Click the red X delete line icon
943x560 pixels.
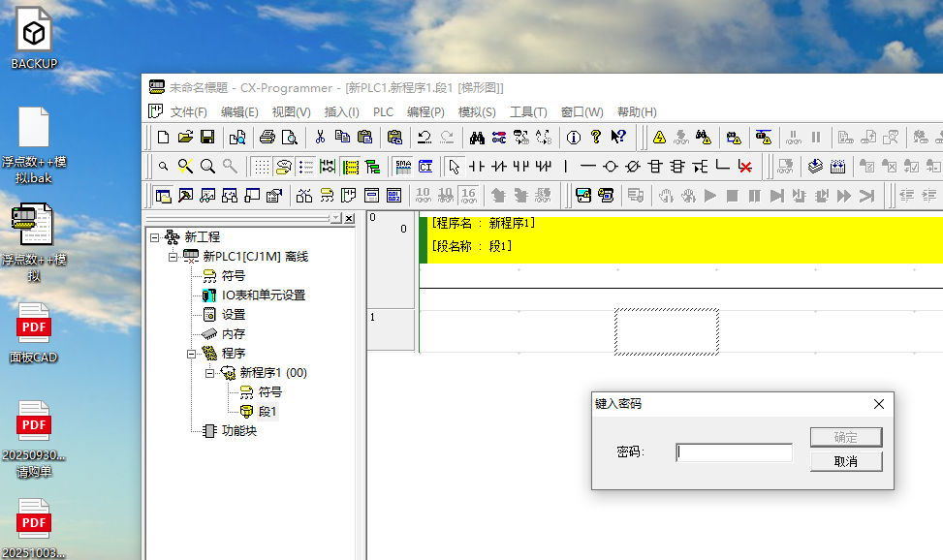coord(744,167)
